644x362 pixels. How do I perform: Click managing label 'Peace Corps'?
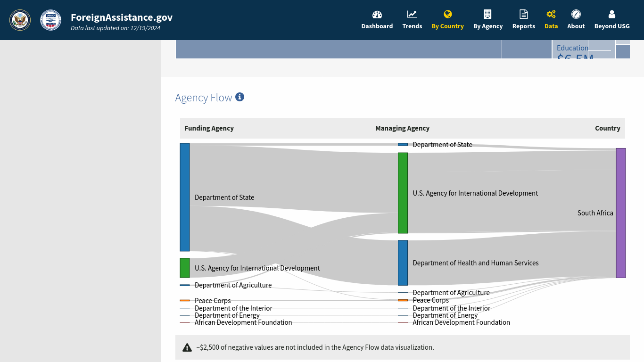point(431,300)
